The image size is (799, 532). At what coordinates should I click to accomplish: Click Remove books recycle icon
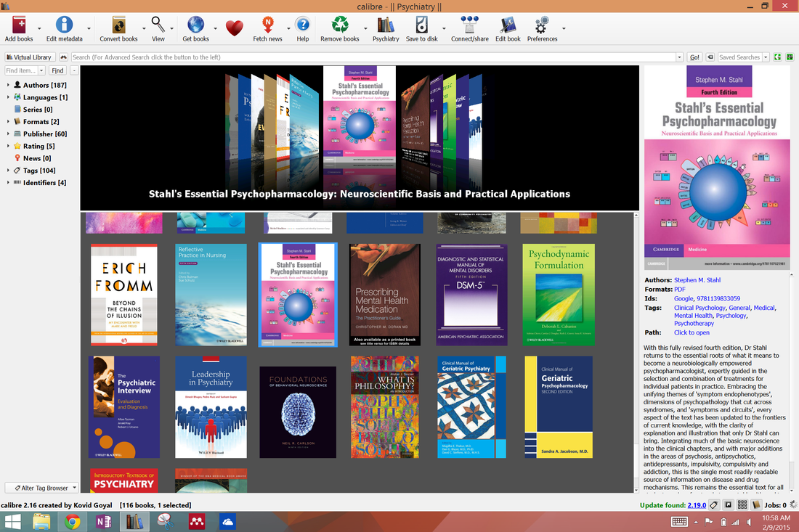coord(340,25)
